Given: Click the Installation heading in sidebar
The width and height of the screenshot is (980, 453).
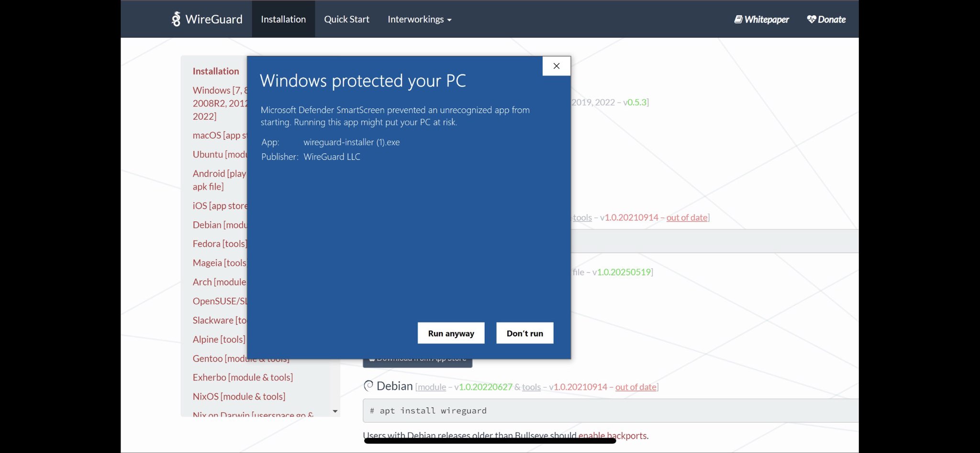Looking at the screenshot, I should 216,71.
